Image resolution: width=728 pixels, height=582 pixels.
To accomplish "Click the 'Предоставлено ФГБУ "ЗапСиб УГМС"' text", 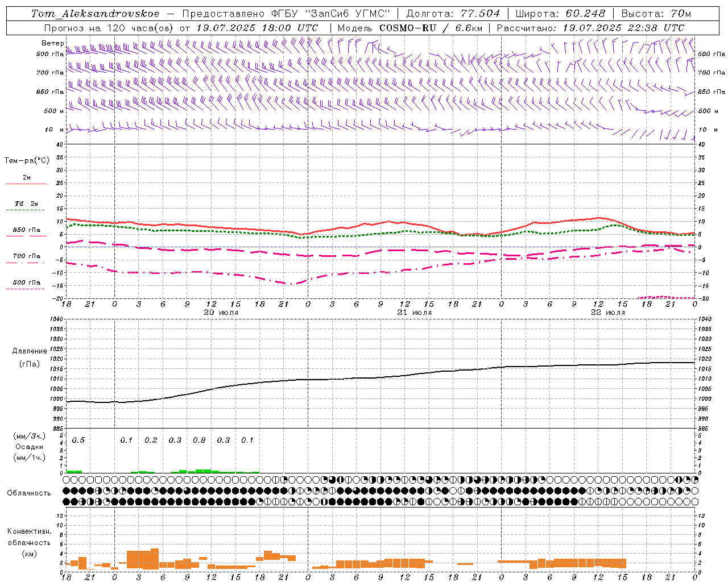I will click(x=287, y=14).
